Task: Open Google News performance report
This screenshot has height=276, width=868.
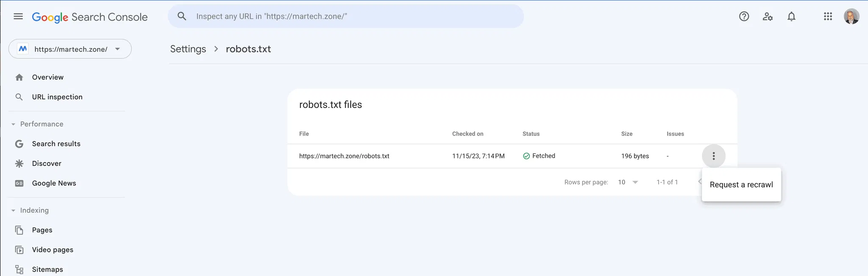Action: (x=54, y=183)
